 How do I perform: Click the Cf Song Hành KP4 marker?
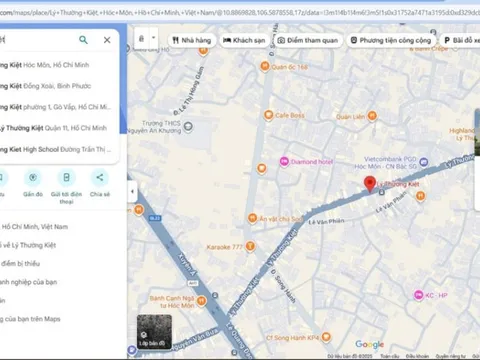[x=326, y=337]
